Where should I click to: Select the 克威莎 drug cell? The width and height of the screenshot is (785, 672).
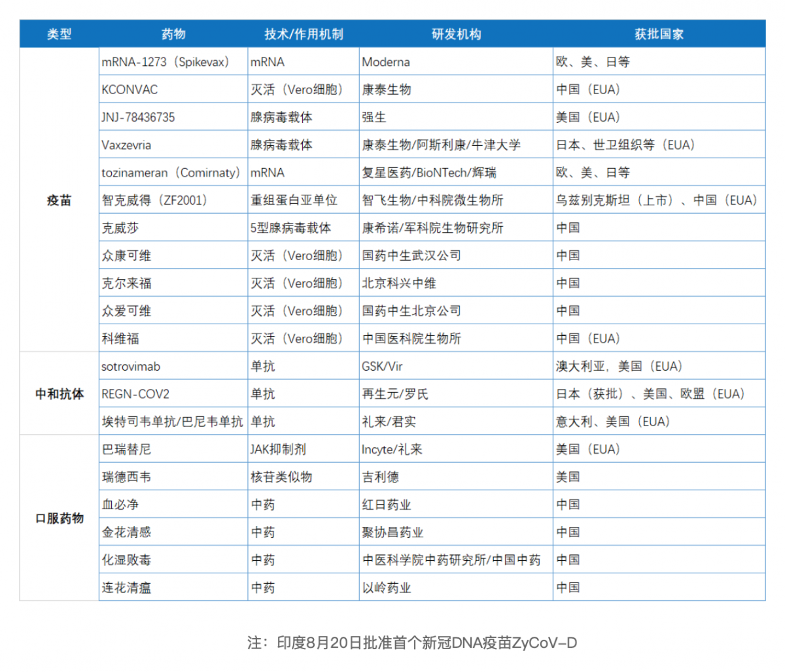173,227
